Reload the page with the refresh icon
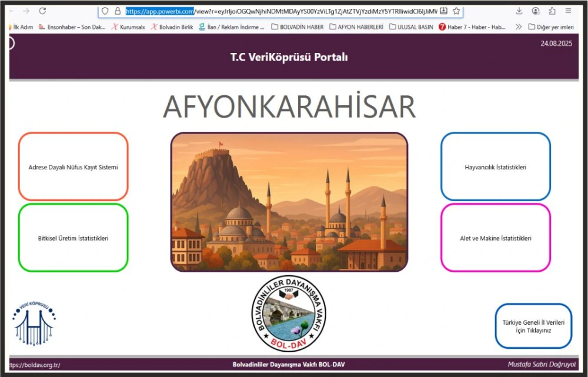This screenshot has width=588, height=377. coord(42,11)
